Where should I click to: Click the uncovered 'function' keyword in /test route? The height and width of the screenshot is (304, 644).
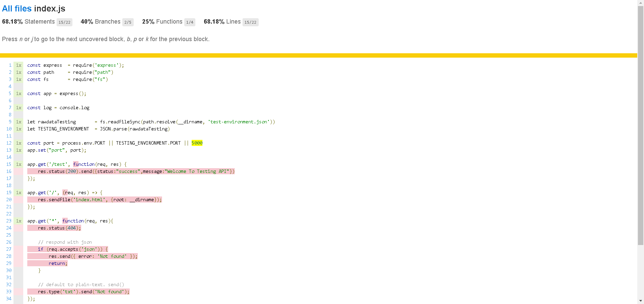click(x=84, y=164)
